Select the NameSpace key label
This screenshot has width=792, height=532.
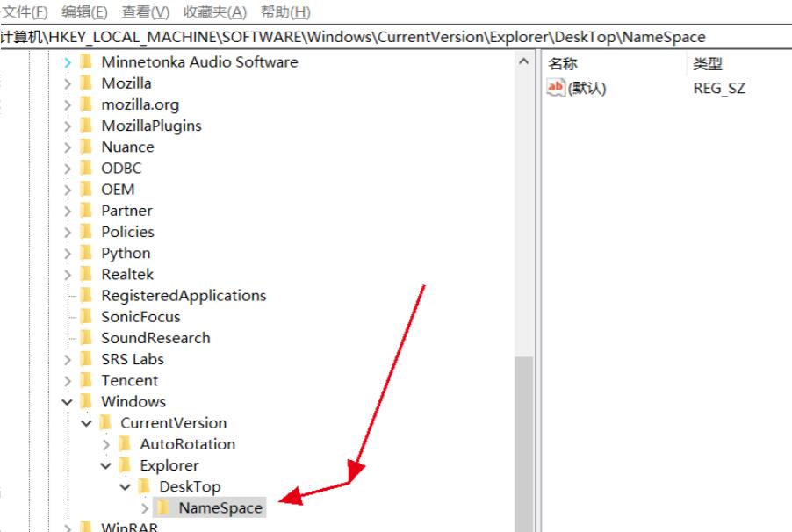coord(220,507)
